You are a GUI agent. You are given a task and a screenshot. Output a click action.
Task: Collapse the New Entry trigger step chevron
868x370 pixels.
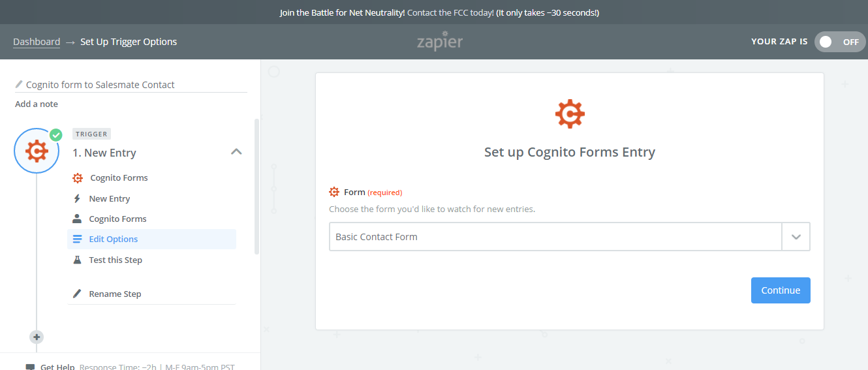[x=236, y=152]
